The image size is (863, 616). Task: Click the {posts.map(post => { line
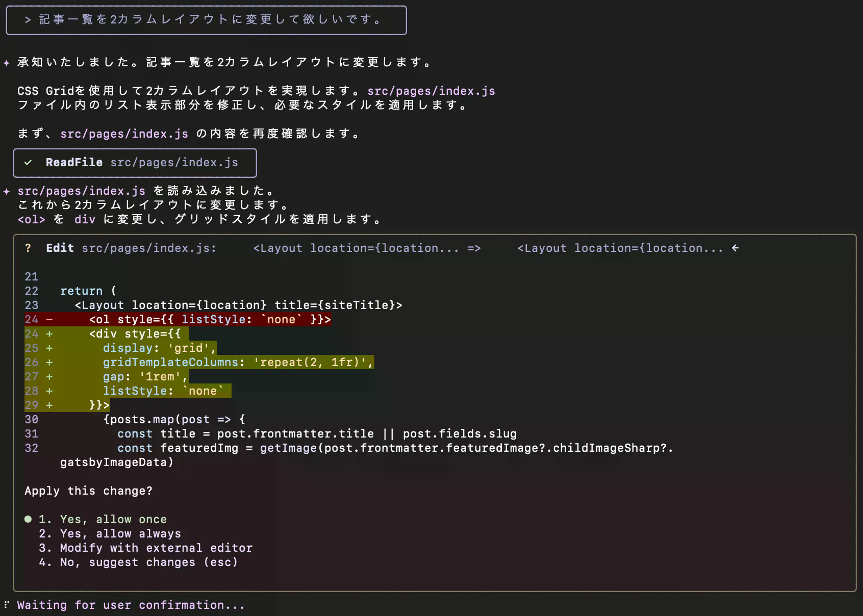(174, 419)
